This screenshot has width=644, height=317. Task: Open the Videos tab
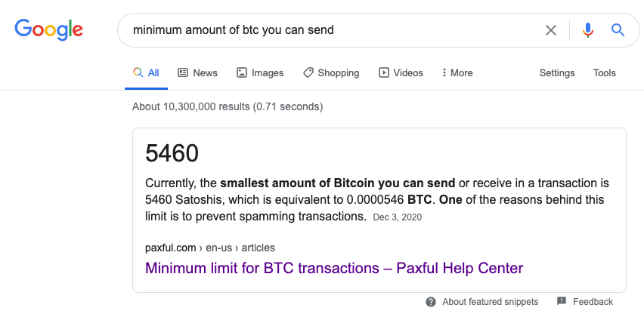[x=401, y=73]
